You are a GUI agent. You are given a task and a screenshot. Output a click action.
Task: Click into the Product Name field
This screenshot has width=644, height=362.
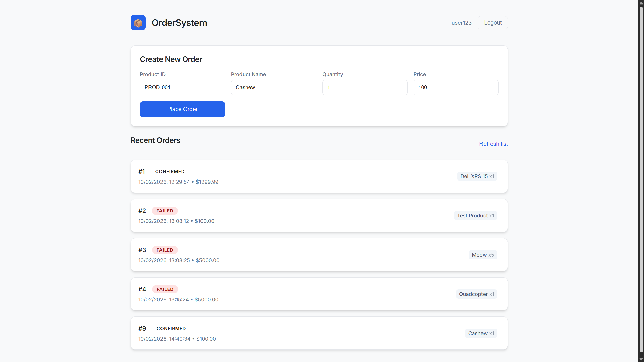tap(273, 87)
